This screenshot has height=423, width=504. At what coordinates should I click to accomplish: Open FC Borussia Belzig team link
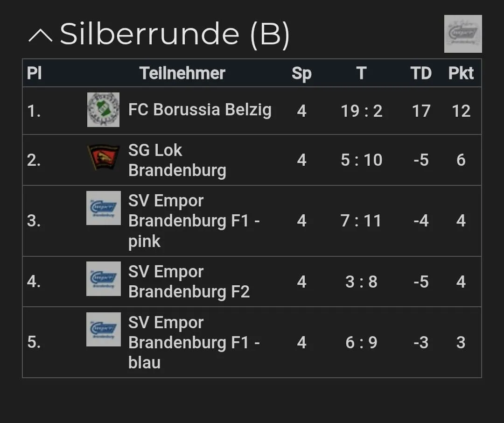[x=199, y=110]
